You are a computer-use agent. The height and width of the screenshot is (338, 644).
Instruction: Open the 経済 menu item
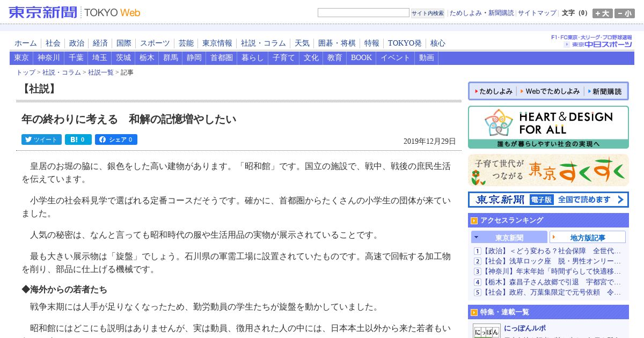(100, 43)
